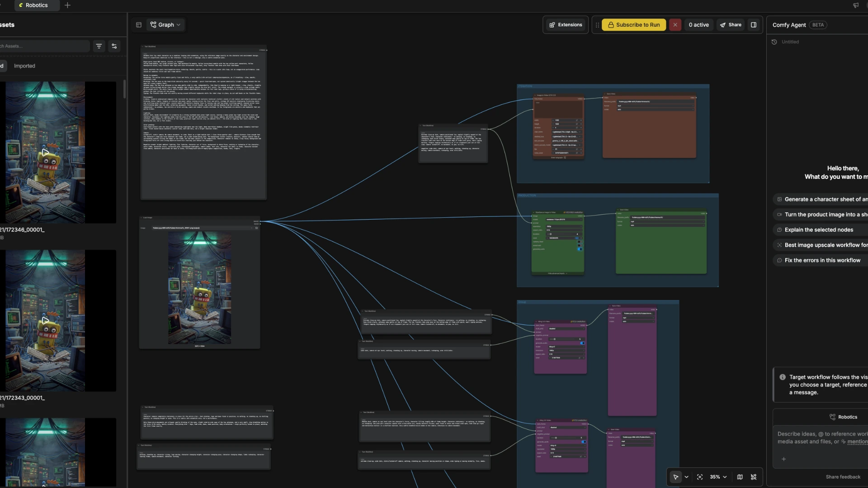The image size is (868, 488).
Task: Click the fit-view focus icon
Action: coord(700,477)
